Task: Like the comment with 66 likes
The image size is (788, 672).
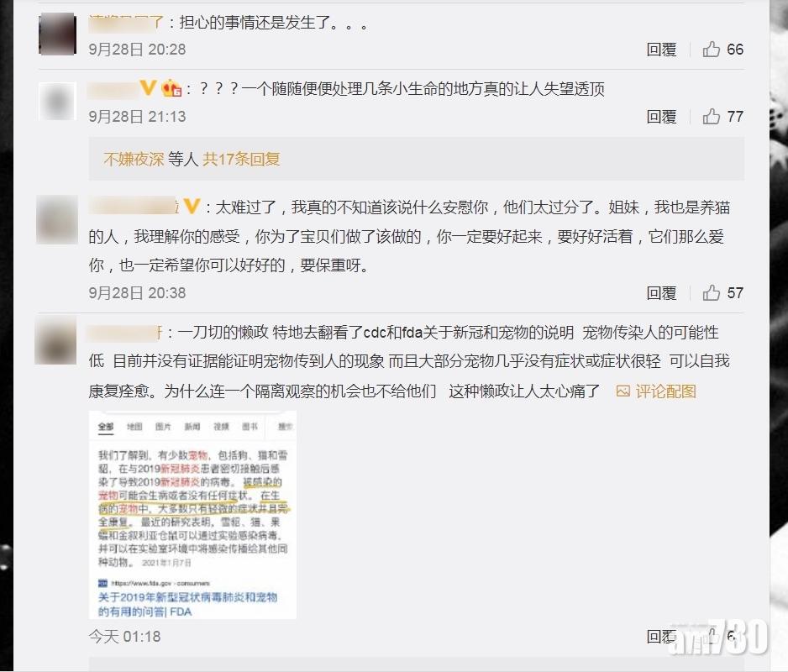Action: 711,50
